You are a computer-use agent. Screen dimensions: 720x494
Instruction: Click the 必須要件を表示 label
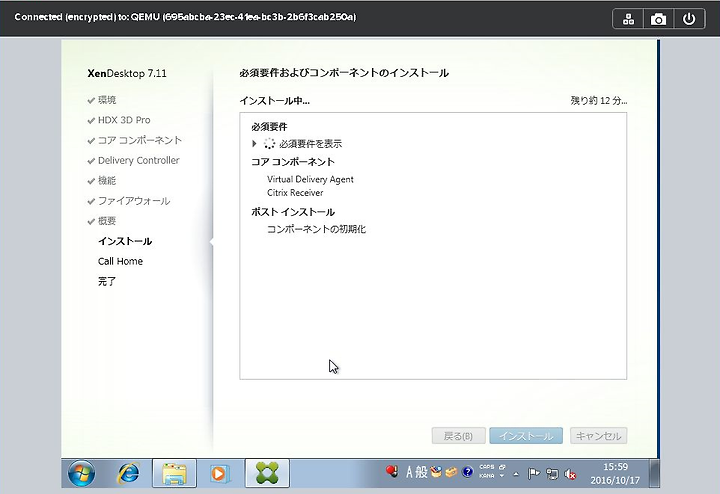coord(310,144)
